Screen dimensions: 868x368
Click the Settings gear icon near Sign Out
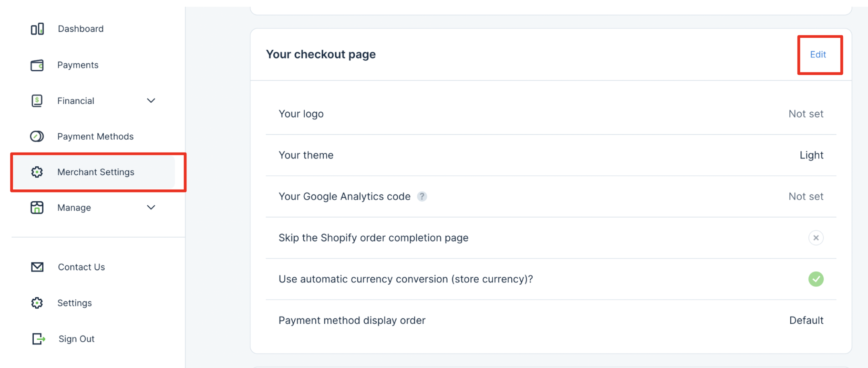37,303
